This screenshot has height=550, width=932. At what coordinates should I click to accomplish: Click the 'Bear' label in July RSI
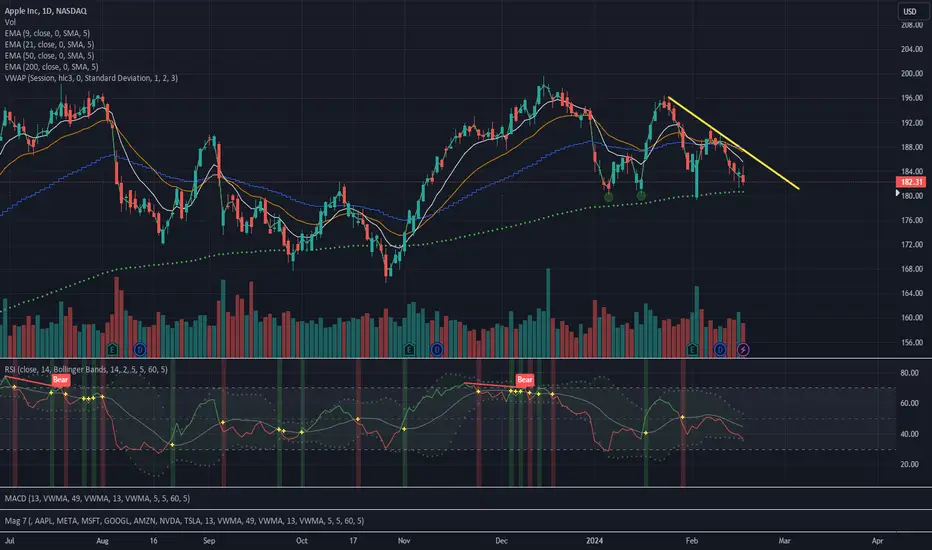pos(60,381)
